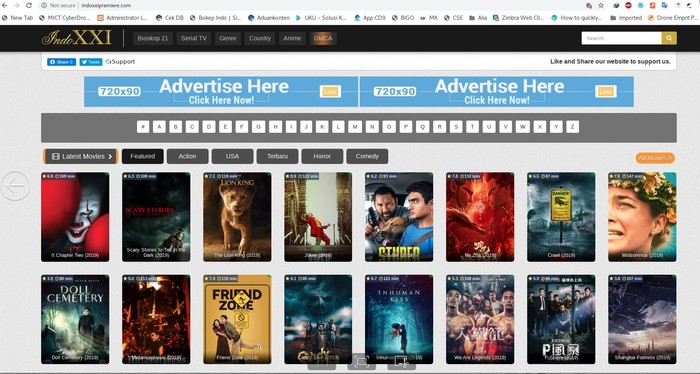700x374 pixels.
Task: Open the Genre menu
Action: [x=228, y=38]
